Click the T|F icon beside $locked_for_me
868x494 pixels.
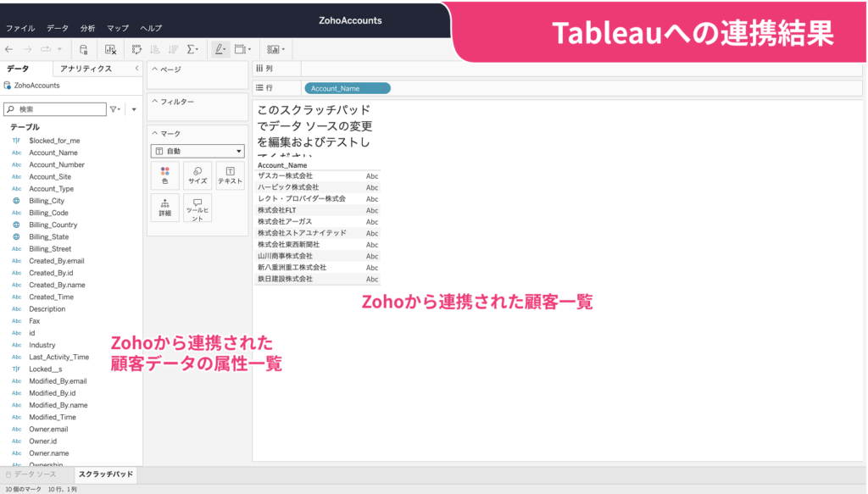tap(17, 141)
